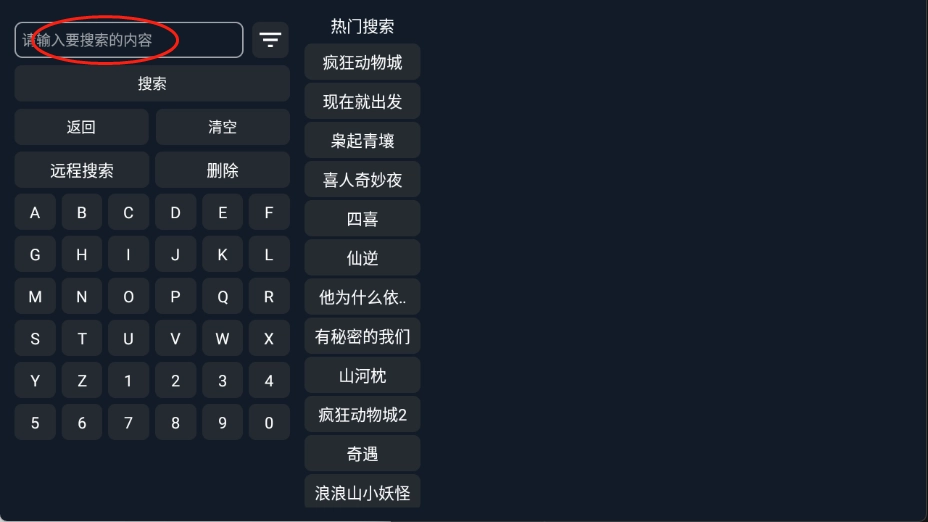
Task: Select hot search 疯狂动物城
Action: tap(362, 62)
